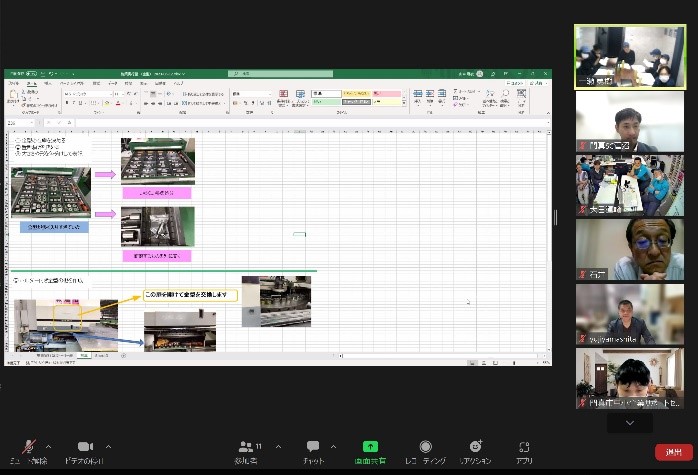698x475 pixels.
Task: Click the Excel Comments button
Action: coord(515,83)
